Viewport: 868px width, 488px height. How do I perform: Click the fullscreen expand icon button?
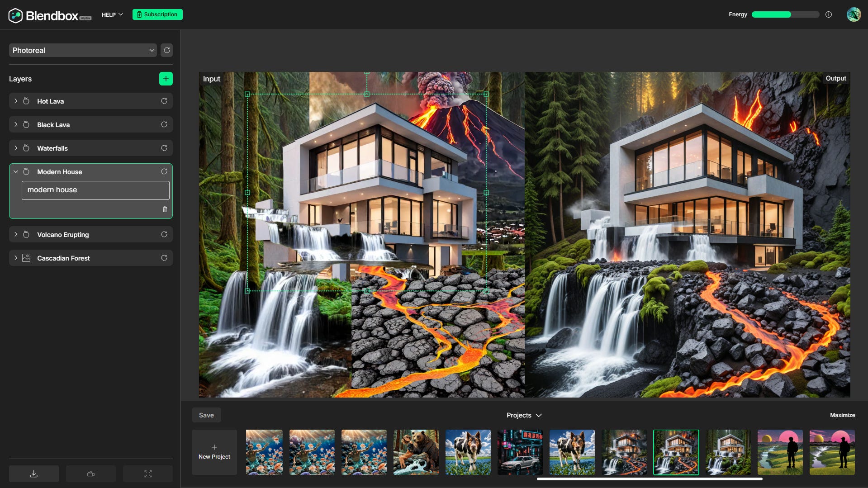(x=148, y=474)
